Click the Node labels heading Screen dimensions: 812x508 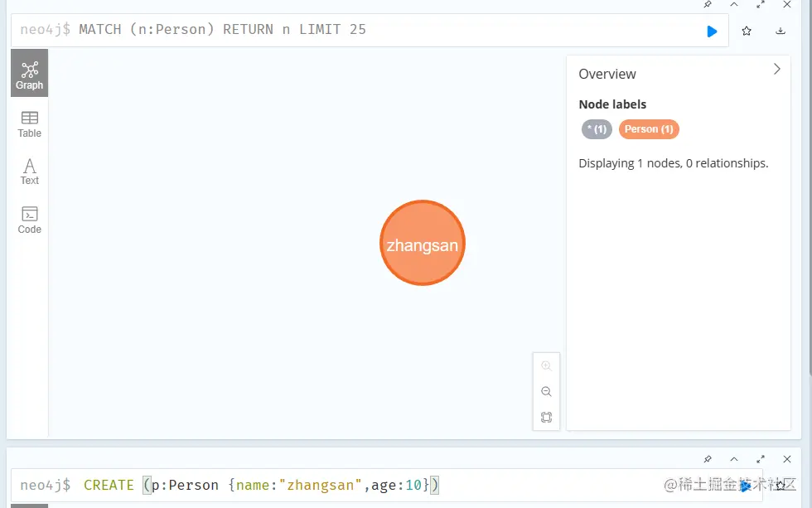[612, 104]
